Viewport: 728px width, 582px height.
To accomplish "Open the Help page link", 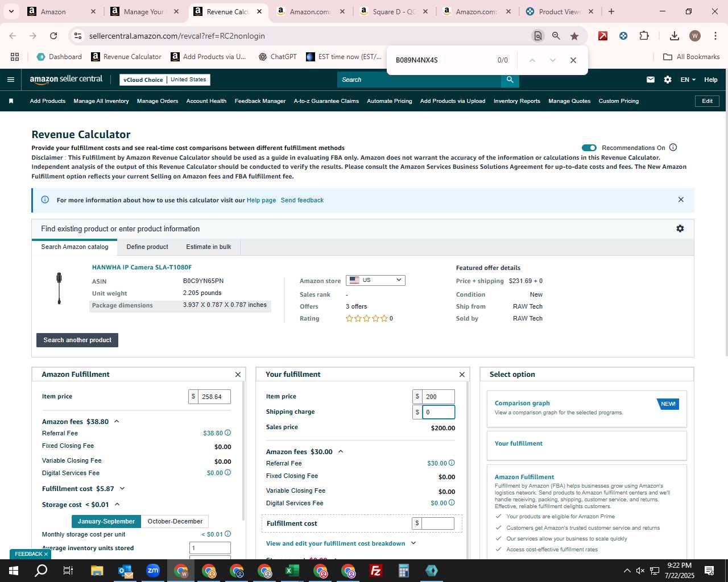I will 261,200.
